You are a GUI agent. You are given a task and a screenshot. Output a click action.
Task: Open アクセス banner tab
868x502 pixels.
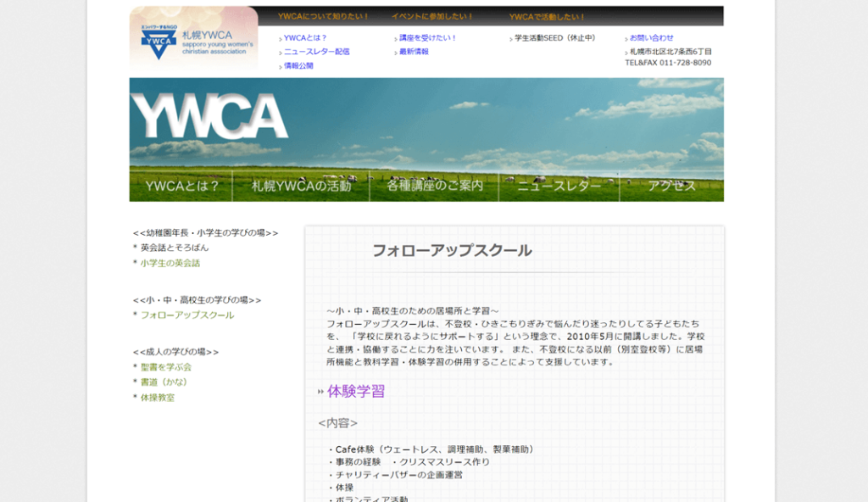click(671, 186)
